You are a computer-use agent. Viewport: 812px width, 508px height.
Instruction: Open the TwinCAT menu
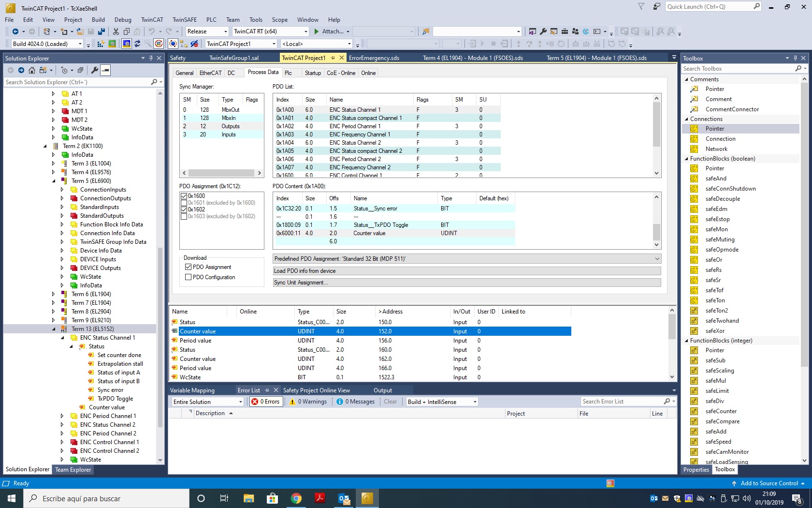[152, 20]
